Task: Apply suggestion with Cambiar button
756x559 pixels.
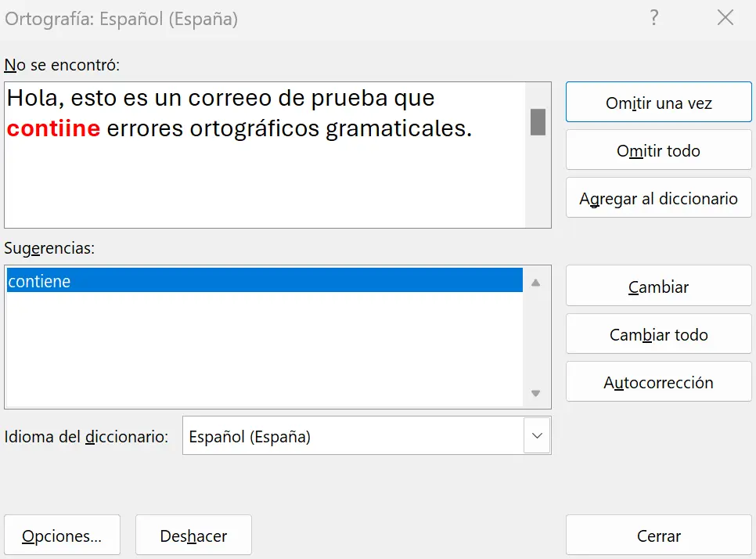Action: (x=659, y=286)
